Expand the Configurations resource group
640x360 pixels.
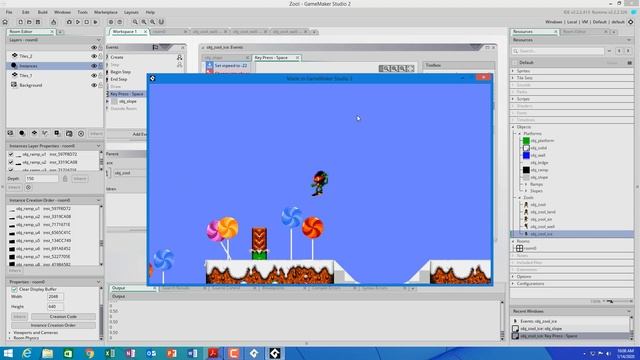pyautogui.click(x=513, y=284)
